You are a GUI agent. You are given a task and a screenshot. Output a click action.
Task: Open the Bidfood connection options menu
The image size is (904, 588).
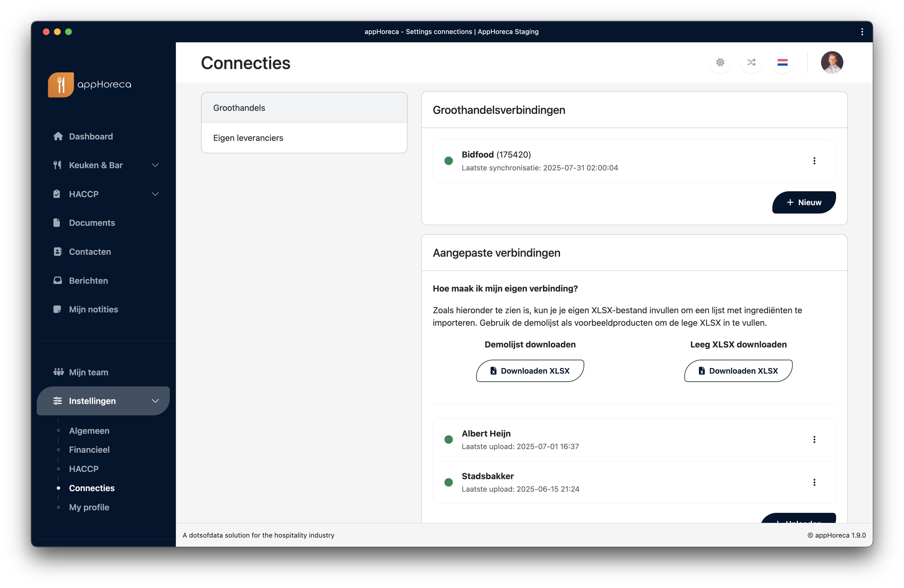click(814, 161)
